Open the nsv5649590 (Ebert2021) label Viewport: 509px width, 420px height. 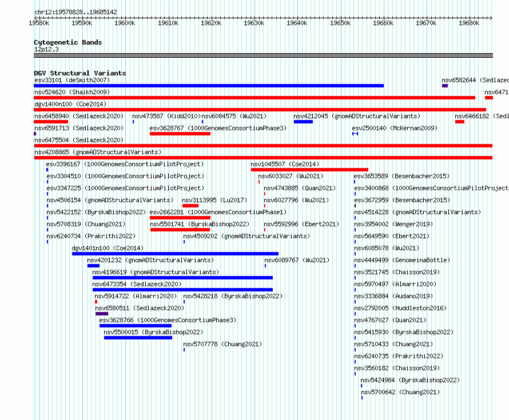tap(392, 236)
